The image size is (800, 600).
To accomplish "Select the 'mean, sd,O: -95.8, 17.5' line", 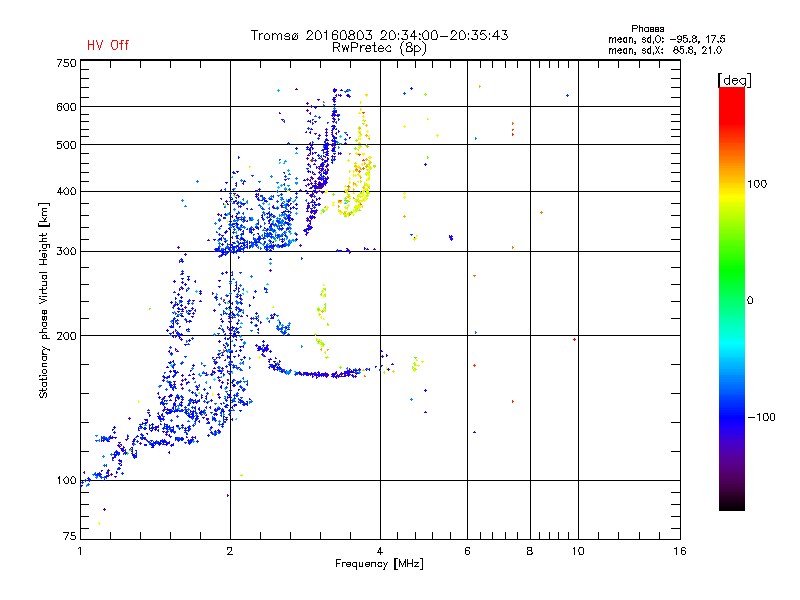I will pyautogui.click(x=666, y=39).
